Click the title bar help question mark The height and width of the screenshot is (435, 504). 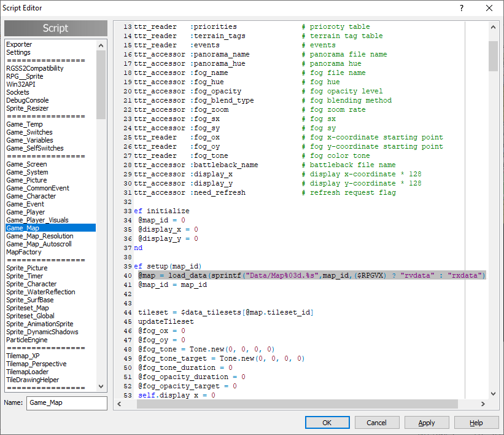tap(461, 8)
